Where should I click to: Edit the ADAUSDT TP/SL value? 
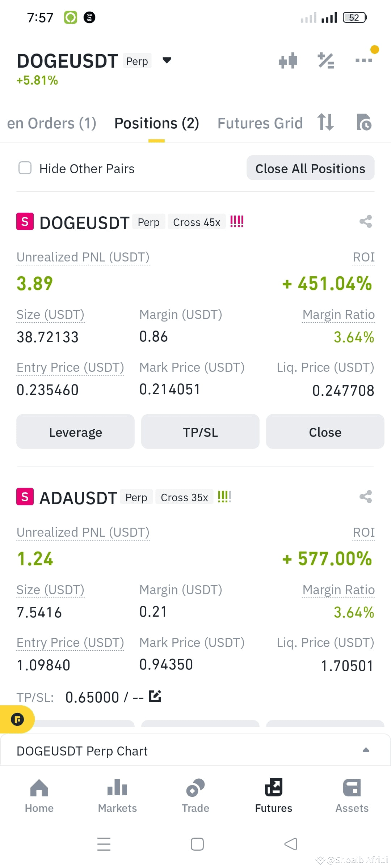tap(155, 696)
